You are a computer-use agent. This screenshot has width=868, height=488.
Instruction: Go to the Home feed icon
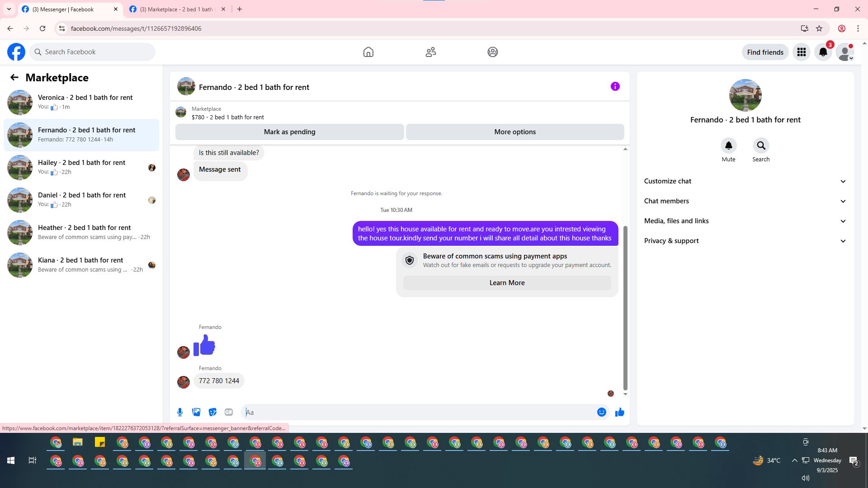(x=368, y=52)
